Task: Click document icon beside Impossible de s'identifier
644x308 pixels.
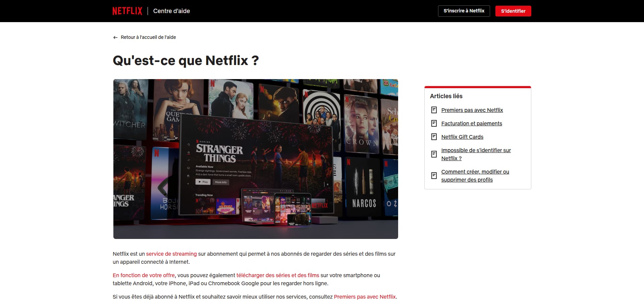Action: [434, 154]
